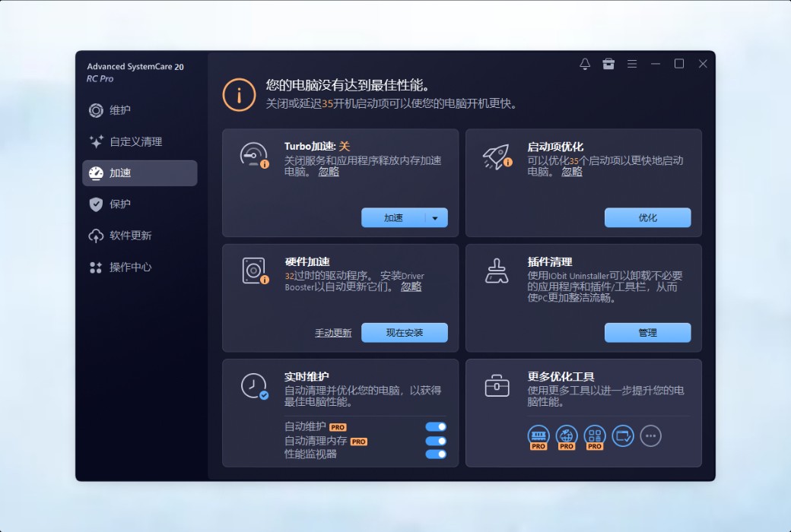Click the 启动项优化 rocket icon
This screenshot has width=791, height=532.
click(497, 157)
